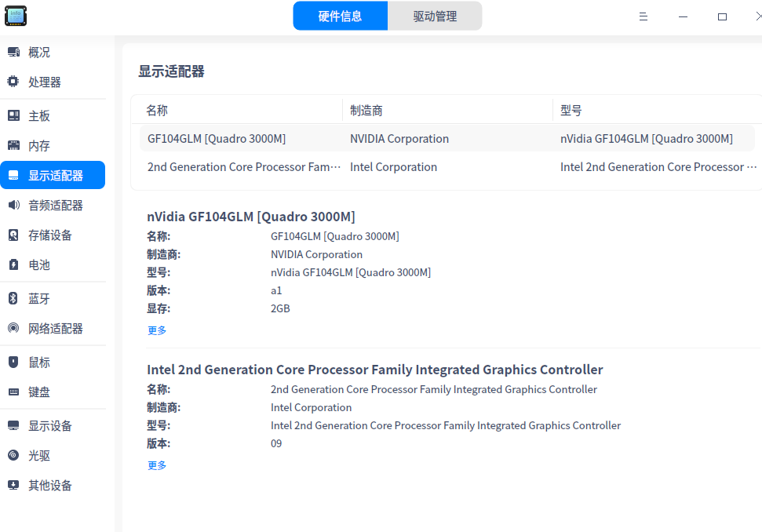The height and width of the screenshot is (532, 762).
Task: Click nVidia GF104GLM [Quadro 3000M] model table cell
Action: pos(647,138)
